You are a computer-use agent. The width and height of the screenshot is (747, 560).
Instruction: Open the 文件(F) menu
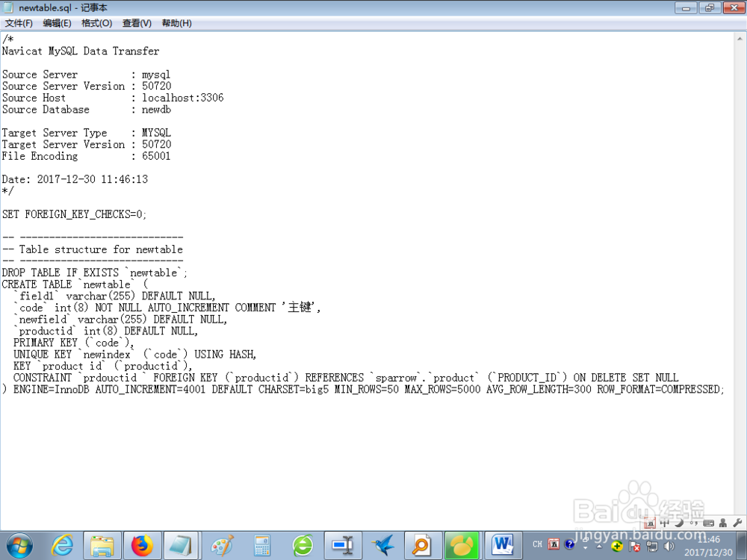[19, 23]
